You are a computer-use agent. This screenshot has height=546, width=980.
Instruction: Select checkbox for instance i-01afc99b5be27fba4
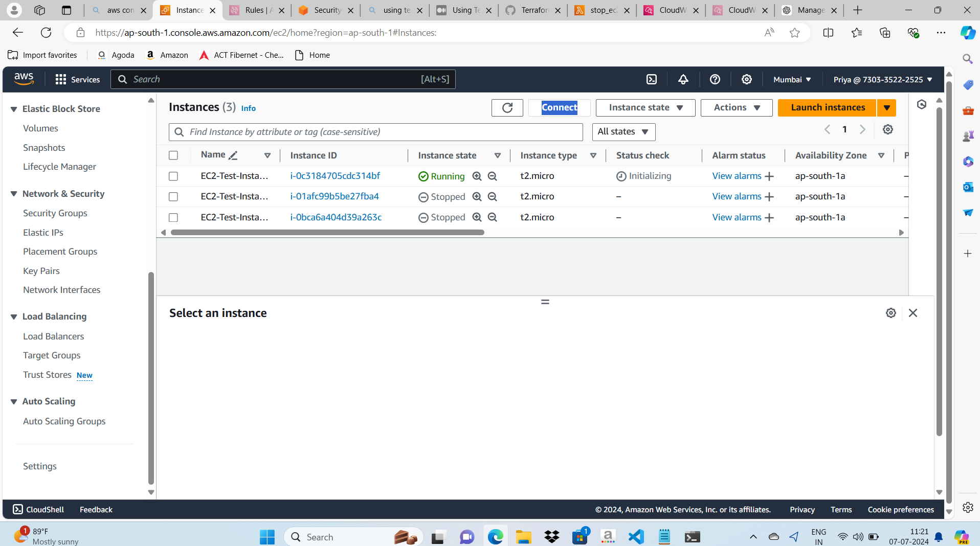(x=173, y=197)
